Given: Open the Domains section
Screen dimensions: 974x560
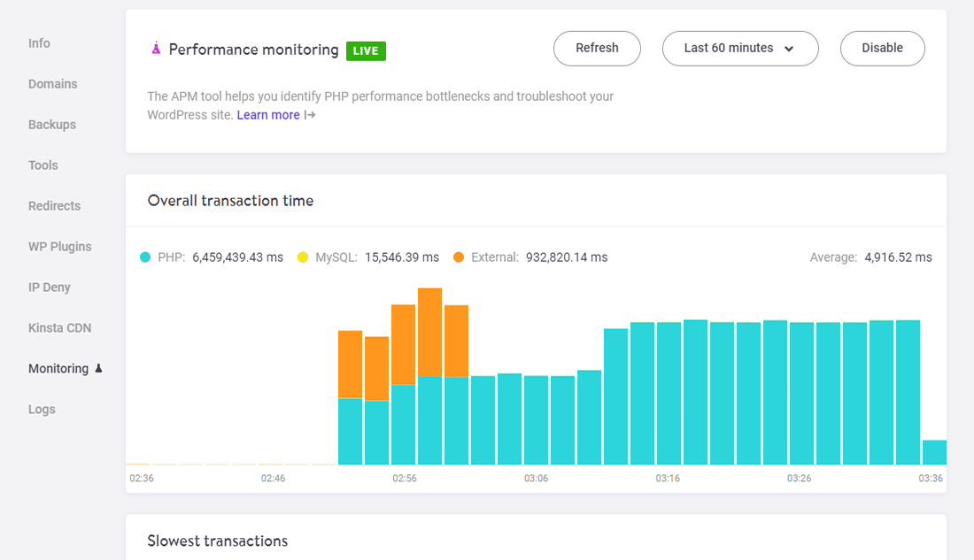Looking at the screenshot, I should 52,83.
